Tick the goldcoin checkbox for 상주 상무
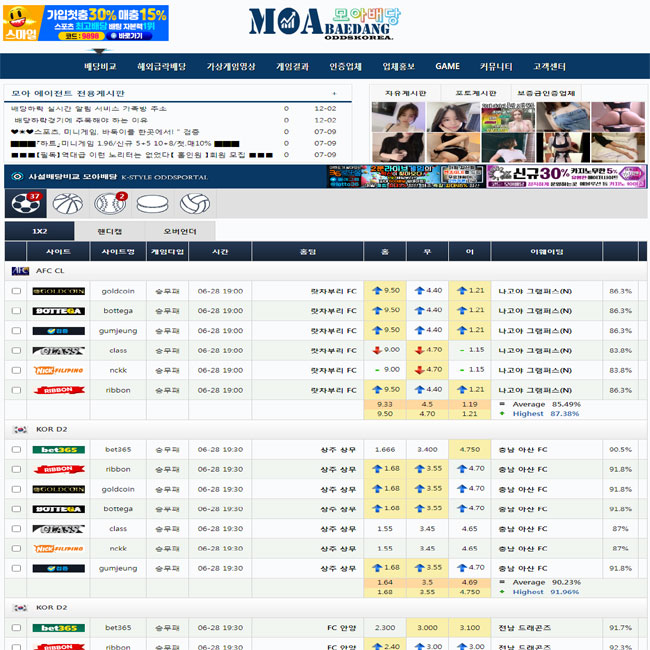 [x=16, y=489]
